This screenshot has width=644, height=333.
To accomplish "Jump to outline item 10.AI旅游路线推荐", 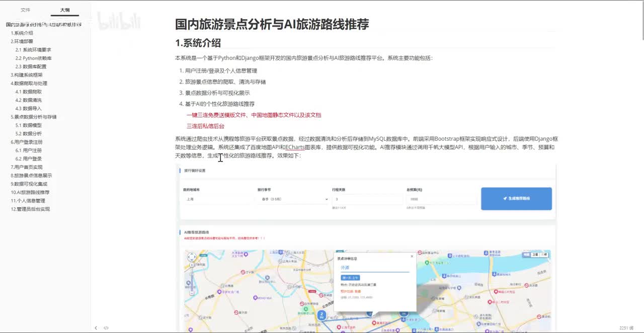I will tap(30, 192).
